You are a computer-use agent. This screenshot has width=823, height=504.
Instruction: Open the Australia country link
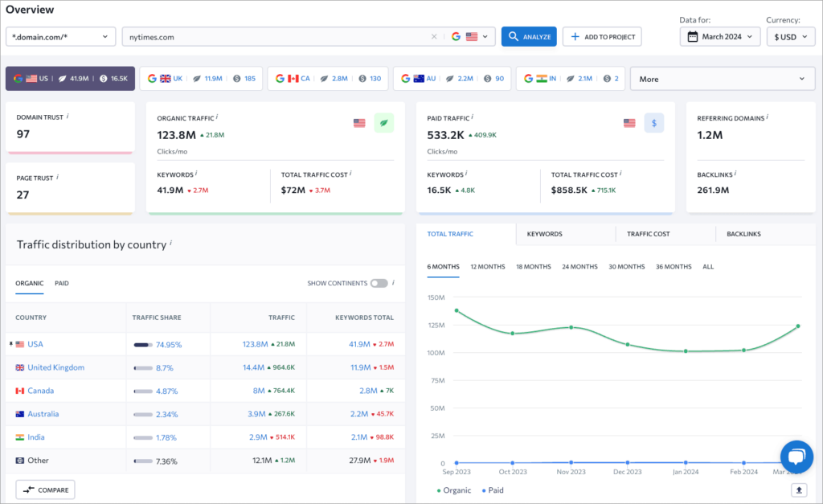pos(43,414)
